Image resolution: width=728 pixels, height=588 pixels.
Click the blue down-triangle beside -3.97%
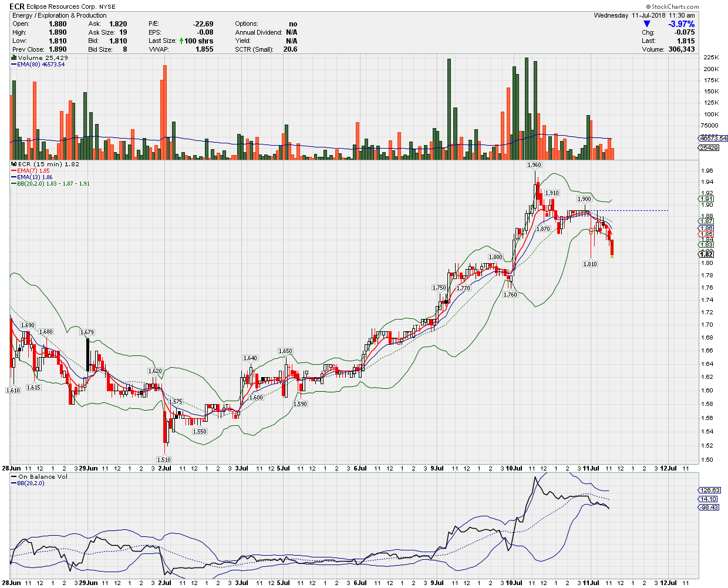(x=648, y=24)
